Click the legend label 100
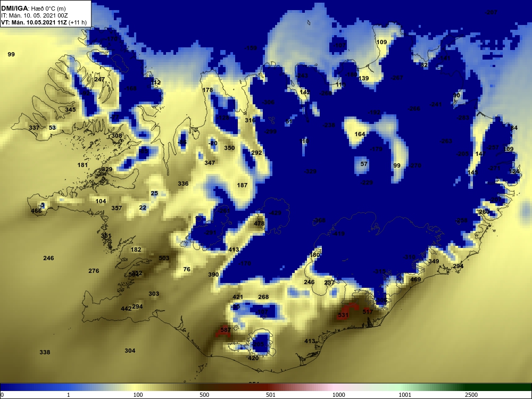This screenshot has width=532, height=399. [x=138, y=395]
